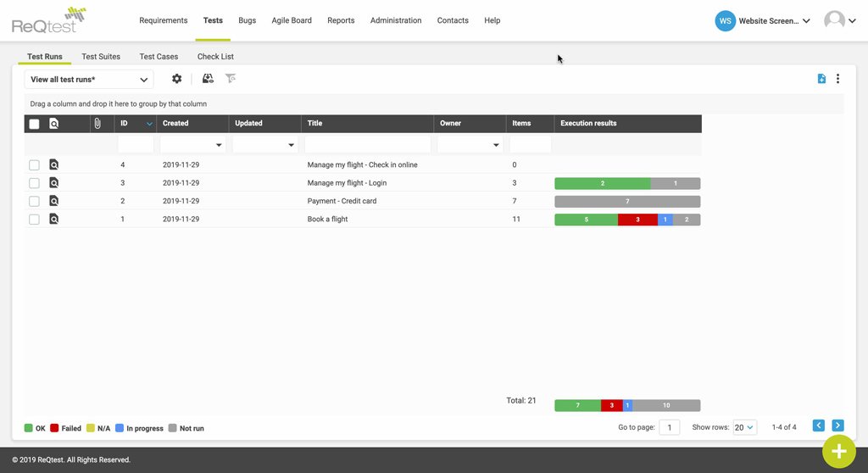Switch to the Test Suites tab

coord(101,57)
